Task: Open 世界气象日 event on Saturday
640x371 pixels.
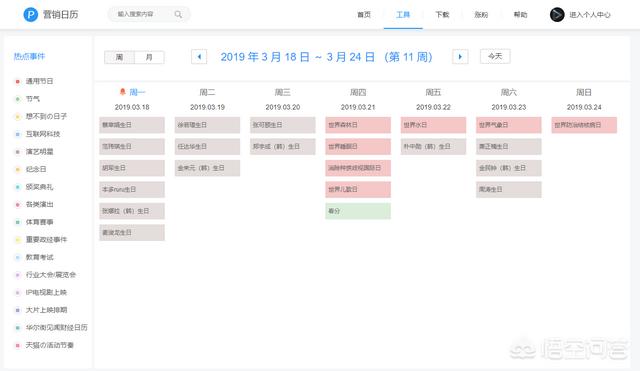Action: [x=509, y=125]
